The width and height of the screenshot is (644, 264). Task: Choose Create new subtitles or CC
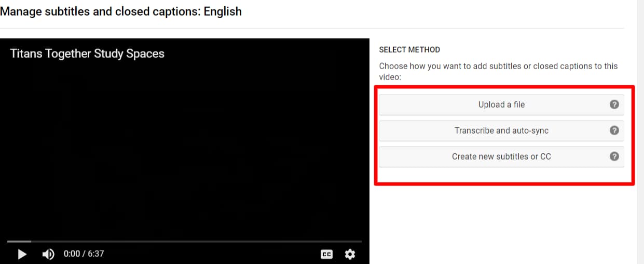501,156
